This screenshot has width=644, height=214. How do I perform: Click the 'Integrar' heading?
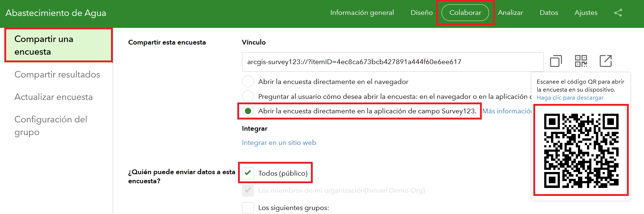[255, 129]
